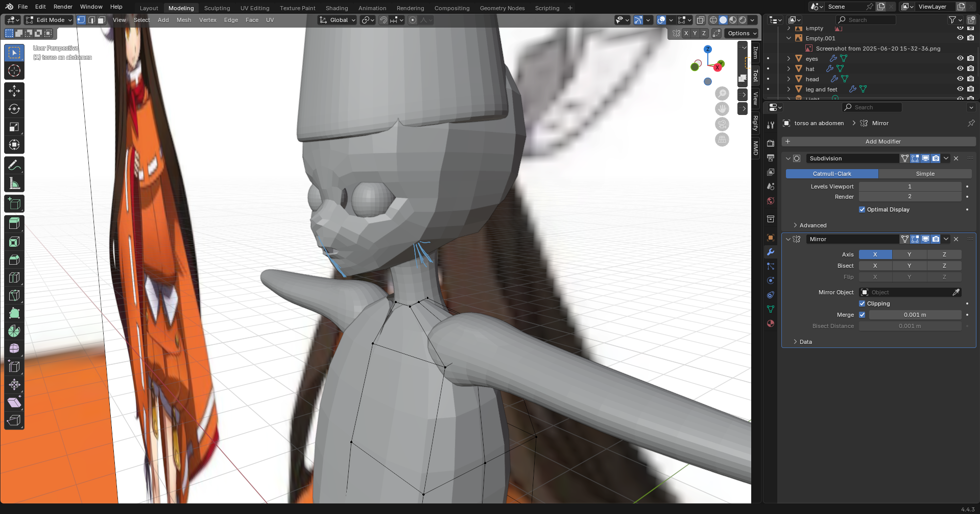The width and height of the screenshot is (980, 514).
Task: Open the Material properties tab
Action: (x=771, y=323)
